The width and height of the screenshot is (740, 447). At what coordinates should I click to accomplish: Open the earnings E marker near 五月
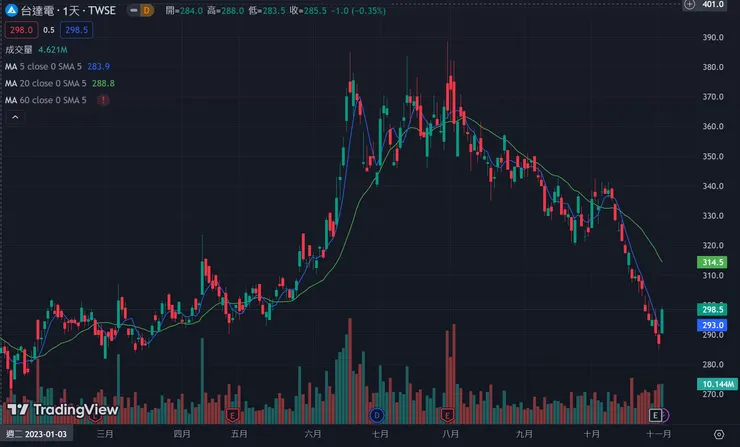232,415
